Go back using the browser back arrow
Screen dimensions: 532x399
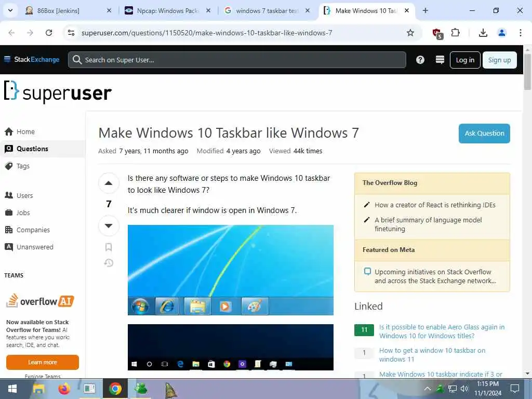11,33
